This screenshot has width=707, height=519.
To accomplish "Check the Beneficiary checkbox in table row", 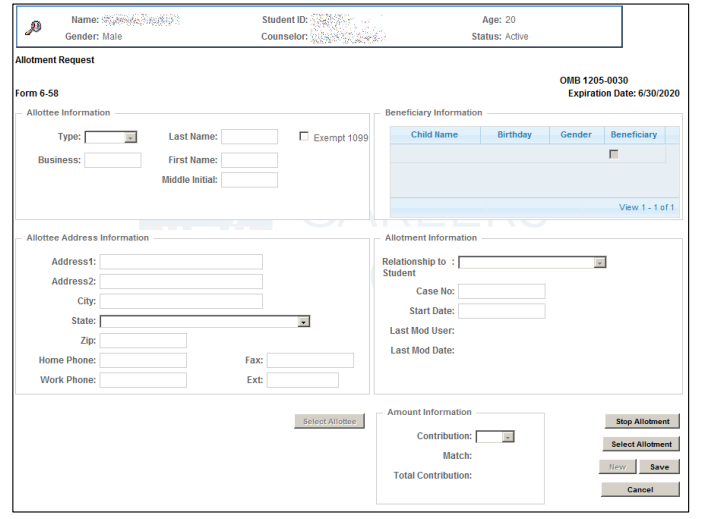I will [x=613, y=154].
